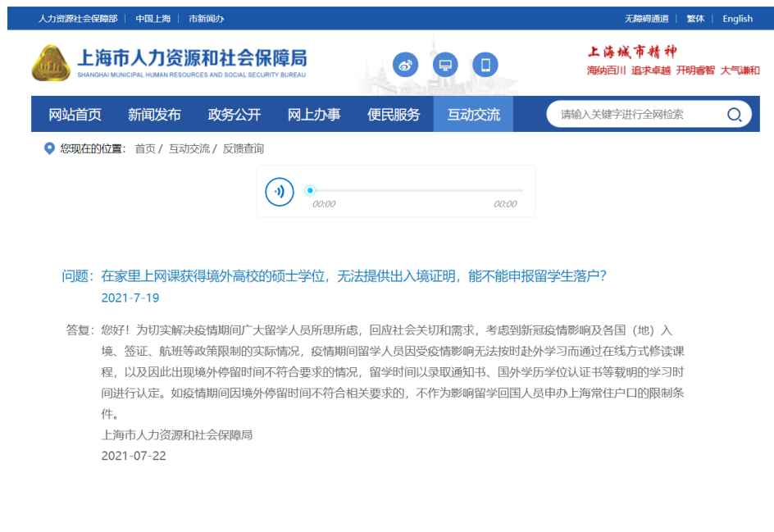Click the search magnifier icon

tap(734, 116)
